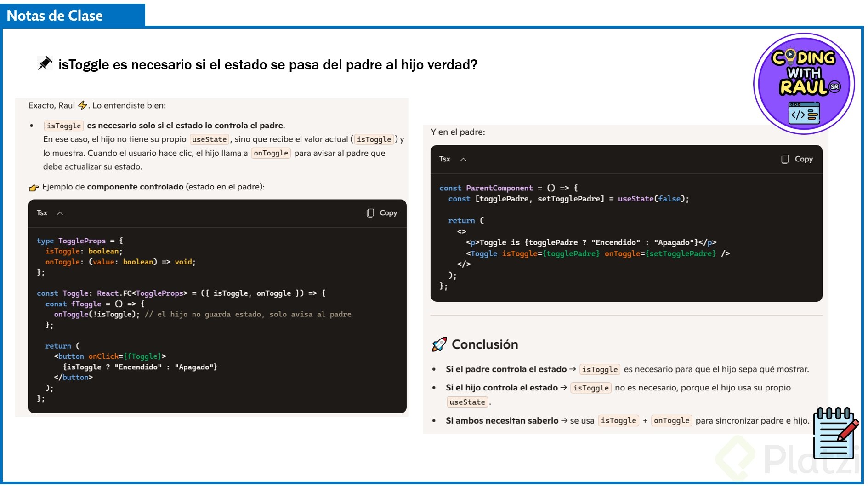868x488 pixels.
Task: Click the isToggle chip inside the parentheses
Action: 374,139
